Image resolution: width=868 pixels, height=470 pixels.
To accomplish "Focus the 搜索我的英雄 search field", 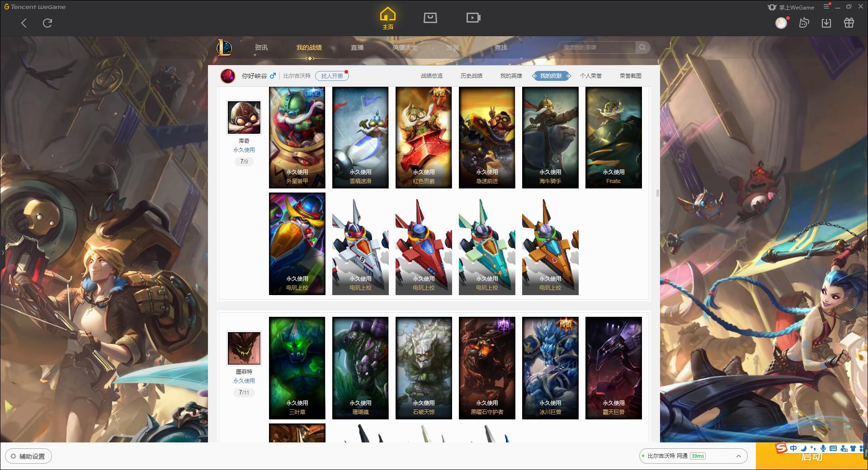I will (597, 47).
